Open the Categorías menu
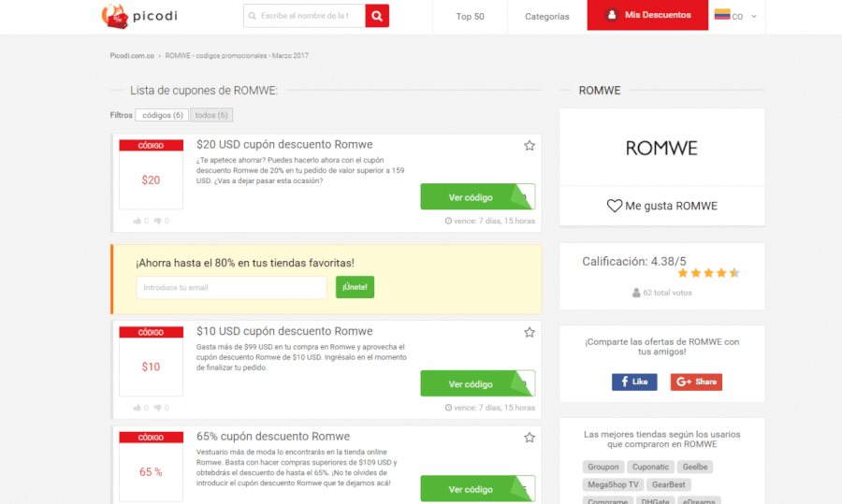This screenshot has width=842, height=504. tap(546, 16)
